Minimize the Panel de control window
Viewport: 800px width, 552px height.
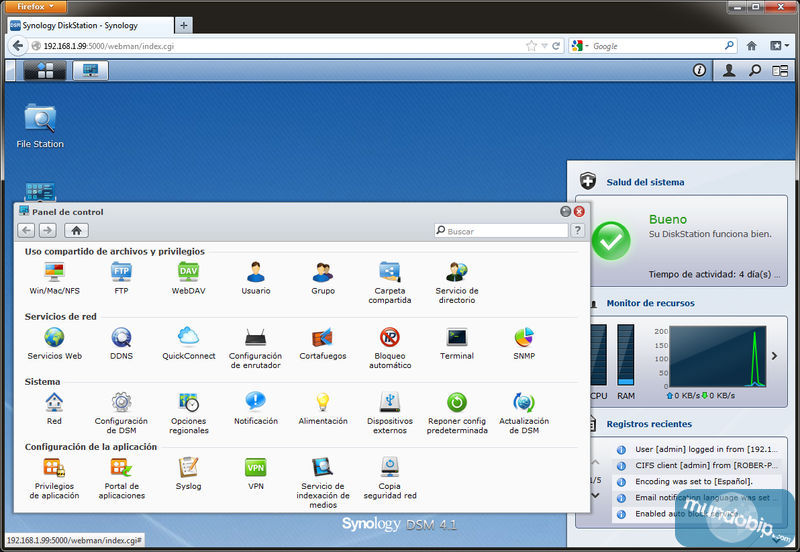click(x=565, y=211)
